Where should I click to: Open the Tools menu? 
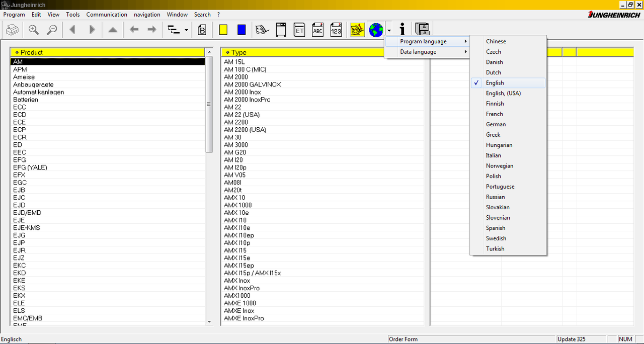click(x=73, y=15)
